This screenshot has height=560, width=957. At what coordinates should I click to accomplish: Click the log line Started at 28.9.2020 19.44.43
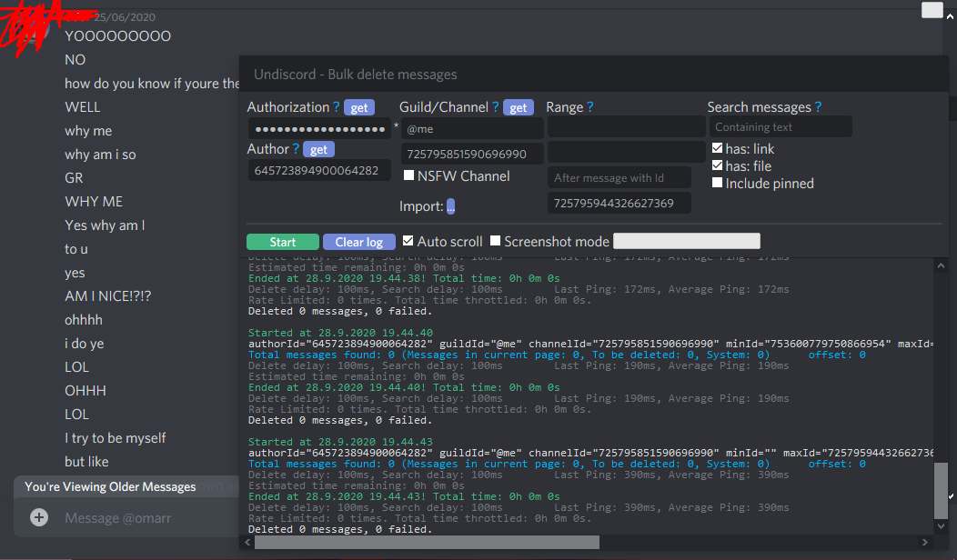coord(340,442)
